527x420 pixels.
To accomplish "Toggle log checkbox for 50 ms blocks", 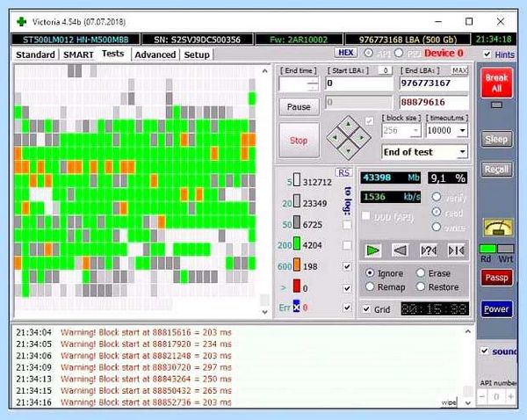I will click(347, 225).
